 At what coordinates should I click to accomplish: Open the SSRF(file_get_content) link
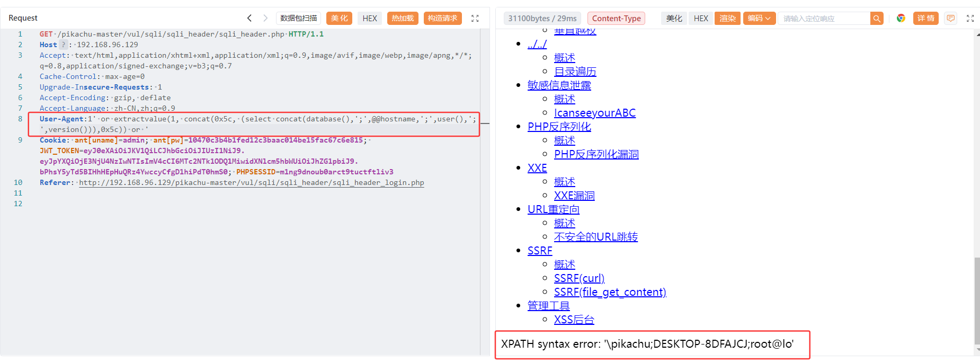click(x=610, y=292)
